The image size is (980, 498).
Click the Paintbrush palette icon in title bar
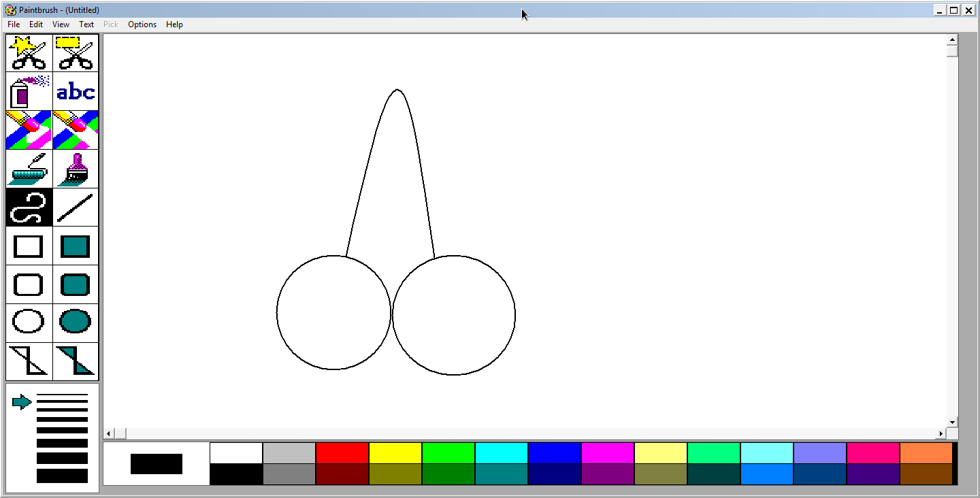pos(10,10)
